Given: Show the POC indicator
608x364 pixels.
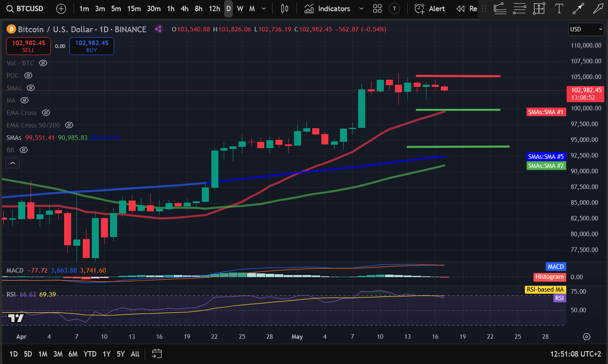Looking at the screenshot, I should coord(28,75).
